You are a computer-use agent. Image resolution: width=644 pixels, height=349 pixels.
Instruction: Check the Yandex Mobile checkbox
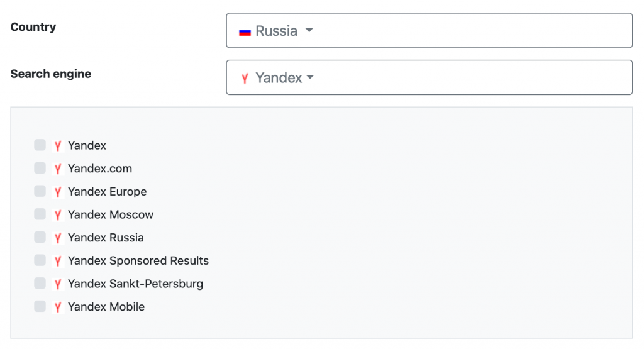tap(40, 306)
